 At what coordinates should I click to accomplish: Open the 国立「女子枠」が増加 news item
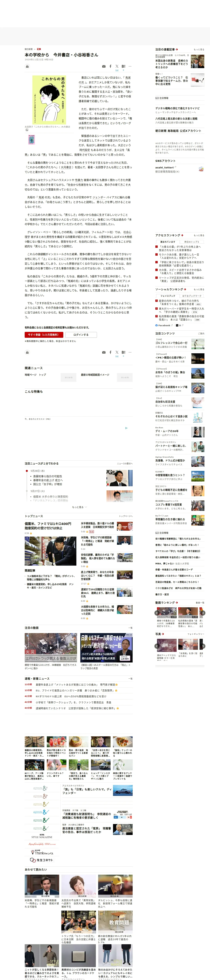click(48, 484)
